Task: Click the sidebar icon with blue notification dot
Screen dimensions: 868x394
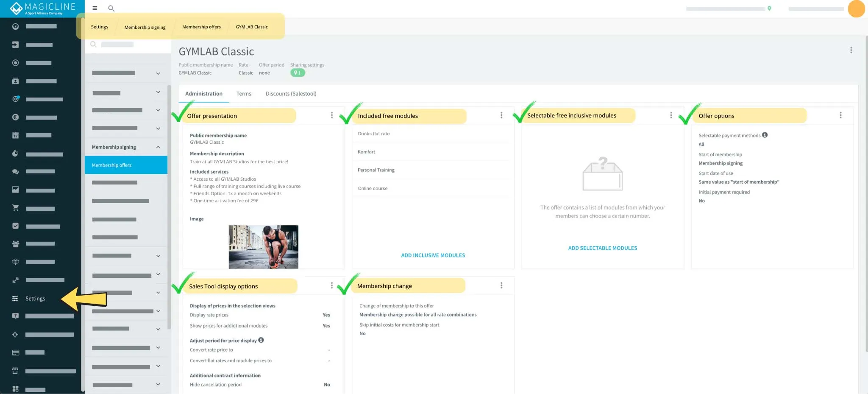Action: click(x=16, y=99)
